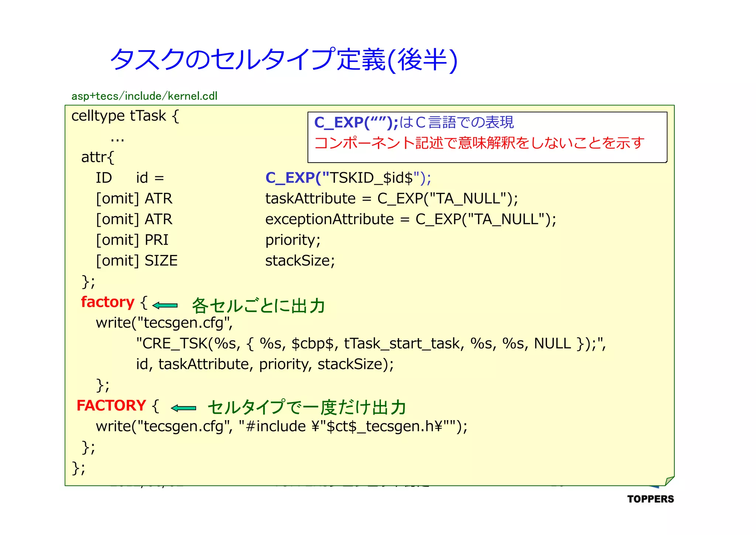
Task: Click '[omit] PRI' text
Action: (132, 240)
